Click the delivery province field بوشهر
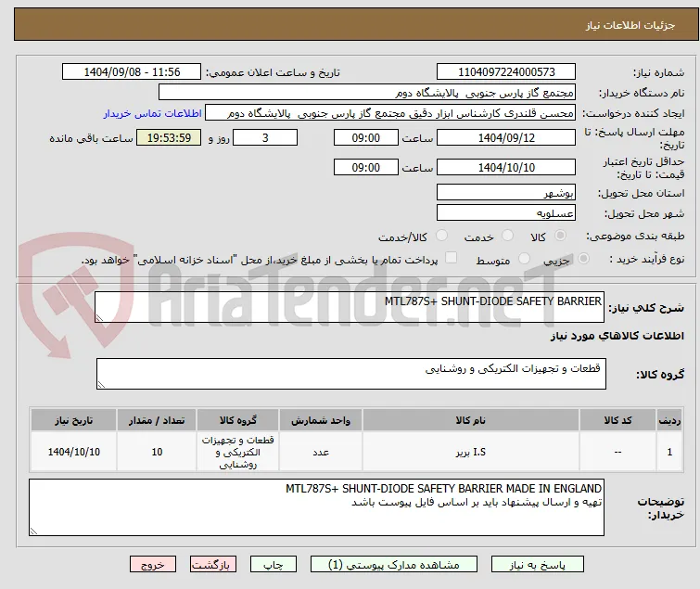The height and width of the screenshot is (589, 700). 506,192
